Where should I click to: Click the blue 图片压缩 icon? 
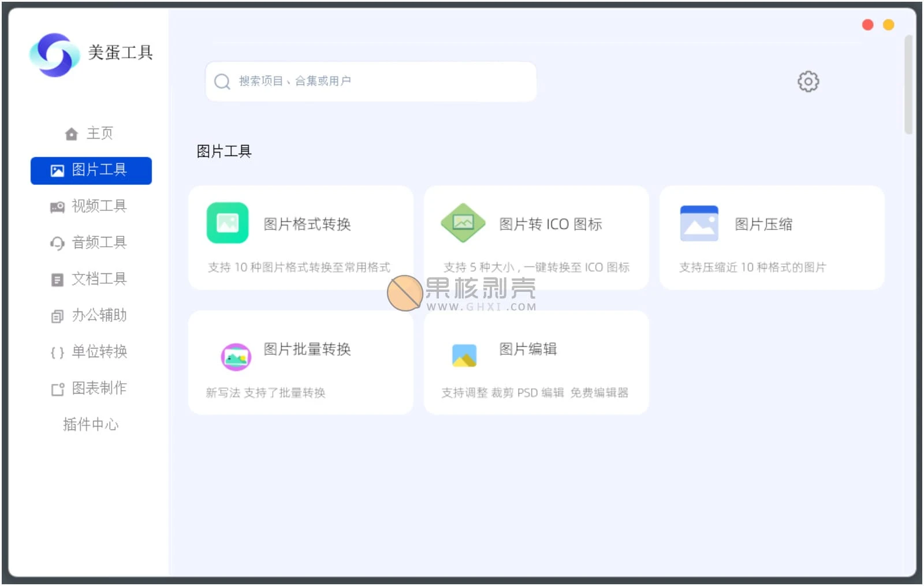[699, 223]
